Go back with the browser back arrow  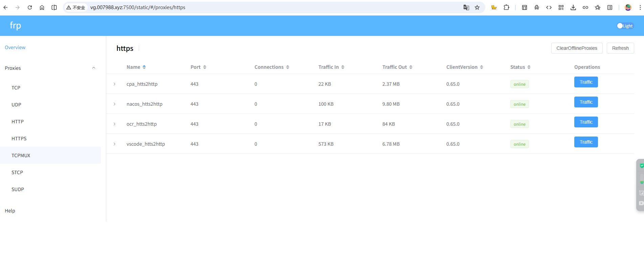tap(5, 7)
